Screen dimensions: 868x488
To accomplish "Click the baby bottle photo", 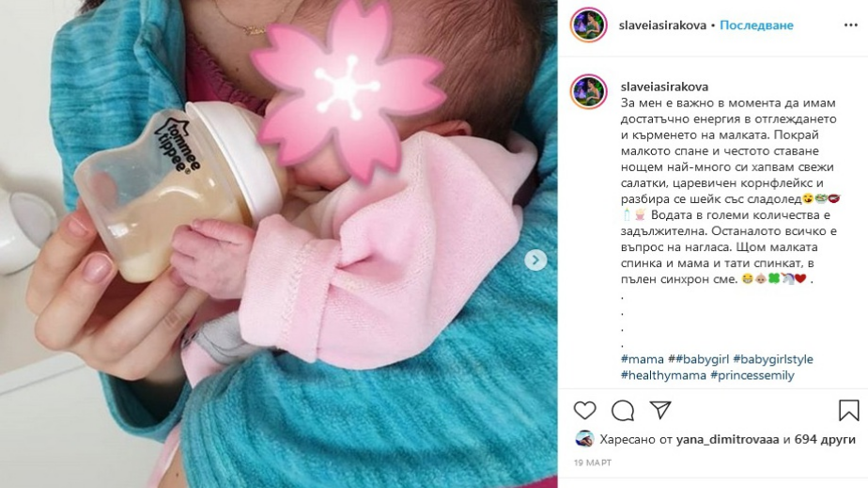I will 278,244.
